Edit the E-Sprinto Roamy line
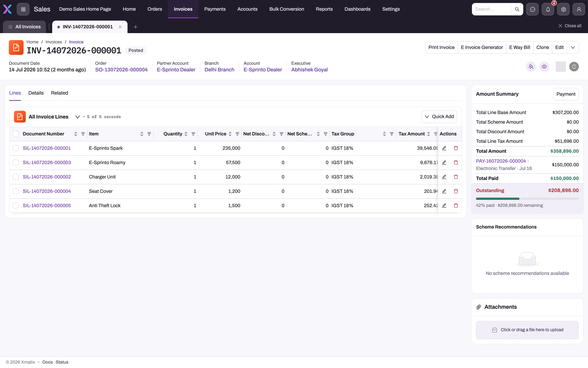 444,162
